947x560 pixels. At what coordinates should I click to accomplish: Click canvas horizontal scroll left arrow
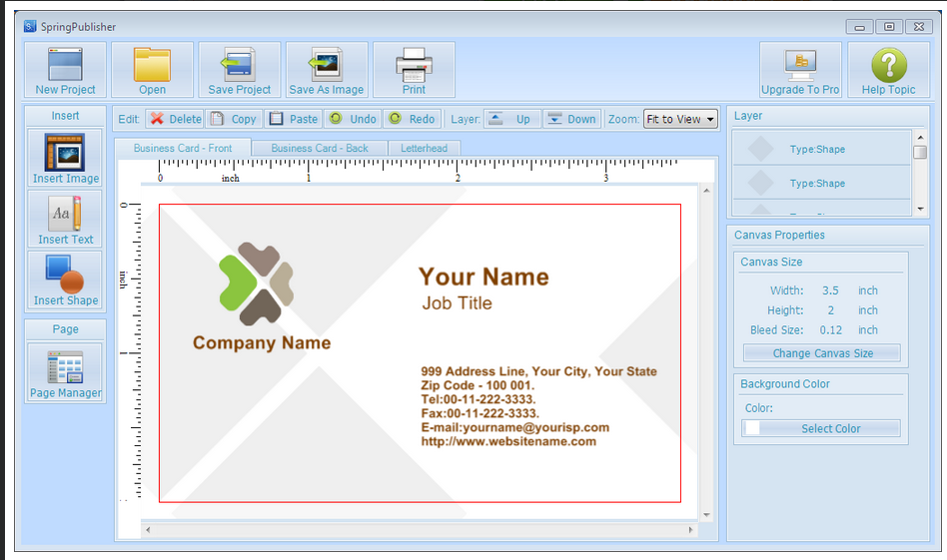[148, 530]
